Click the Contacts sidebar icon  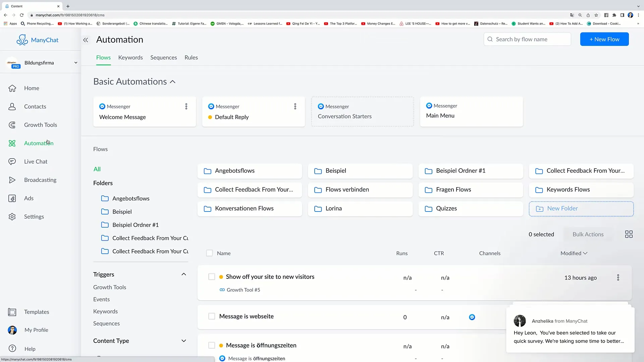click(x=12, y=106)
